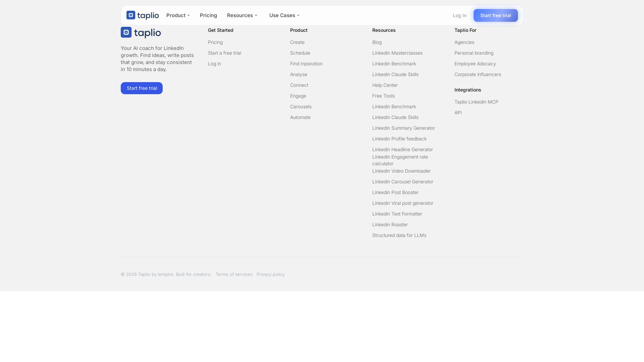The height and width of the screenshot is (362, 644).
Task: Click the Start free trial button in the top bar
Action: click(496, 15)
